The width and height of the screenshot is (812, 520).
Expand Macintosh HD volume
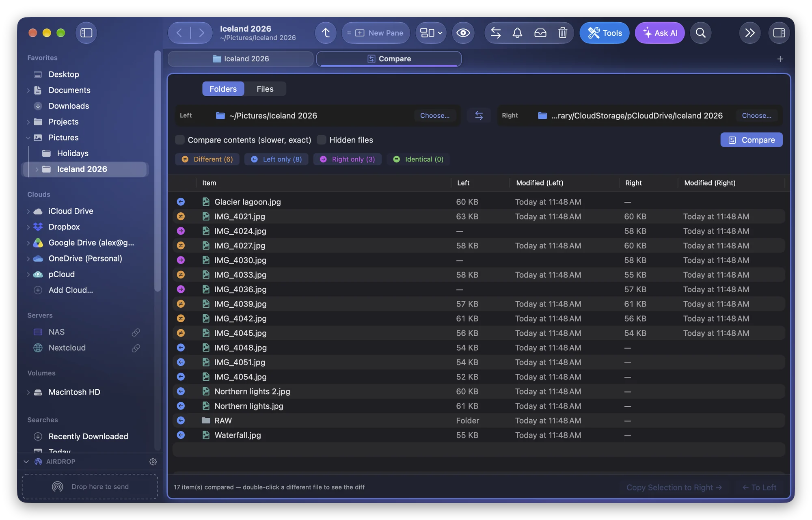28,393
